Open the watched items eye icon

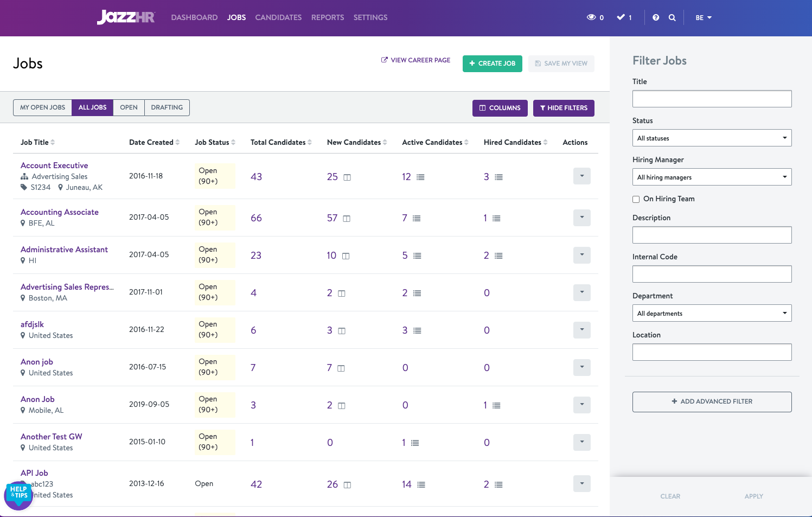[591, 17]
